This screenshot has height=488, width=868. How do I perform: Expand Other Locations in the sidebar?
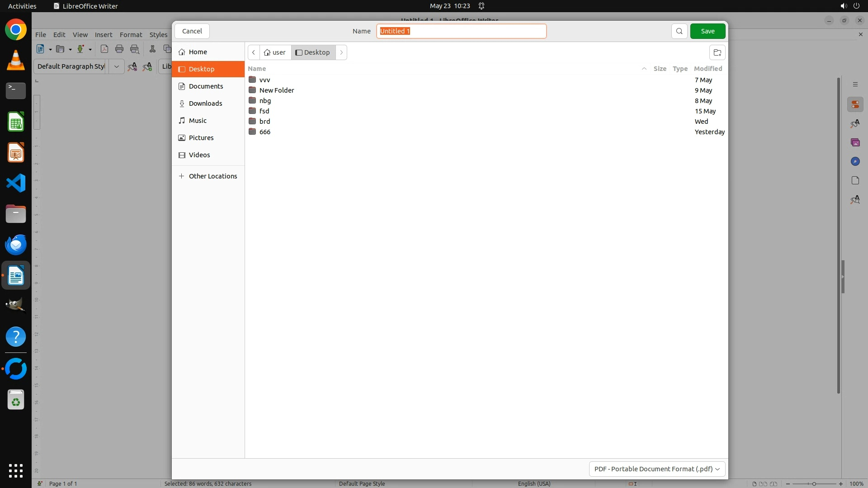(212, 176)
